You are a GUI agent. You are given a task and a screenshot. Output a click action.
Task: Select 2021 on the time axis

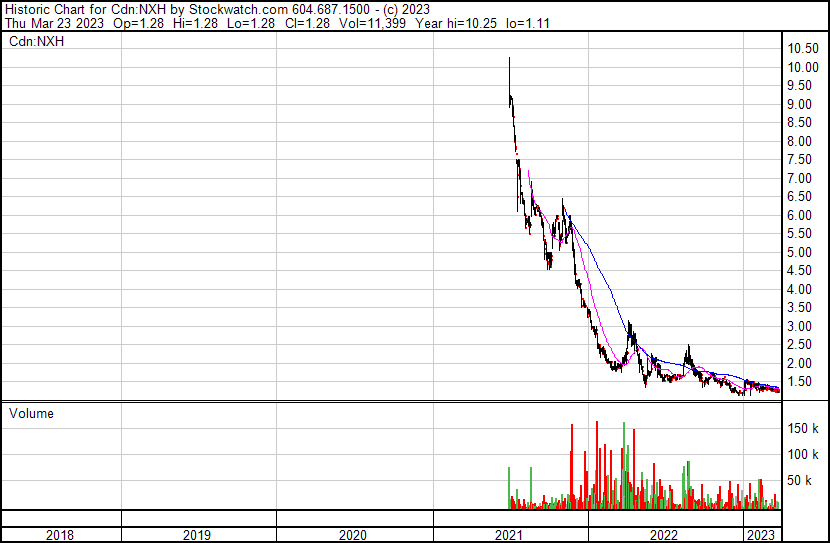click(x=509, y=535)
